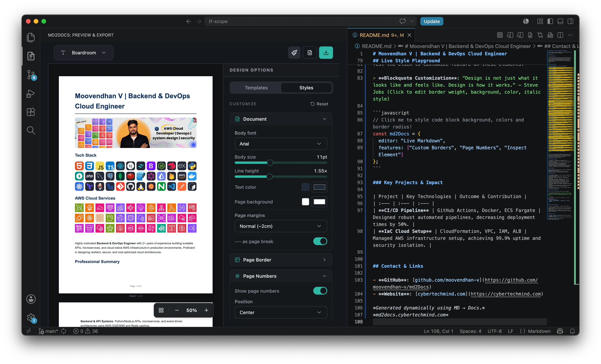Click the dashboard layout icon in editor toolbar
The height and width of the screenshot is (364, 601).
(x=500, y=35)
